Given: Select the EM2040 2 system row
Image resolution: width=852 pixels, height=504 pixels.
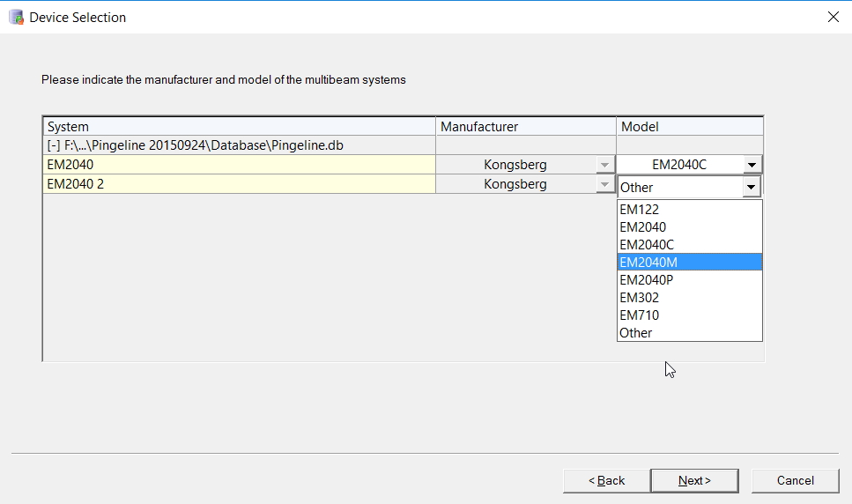Looking at the screenshot, I should [x=238, y=184].
